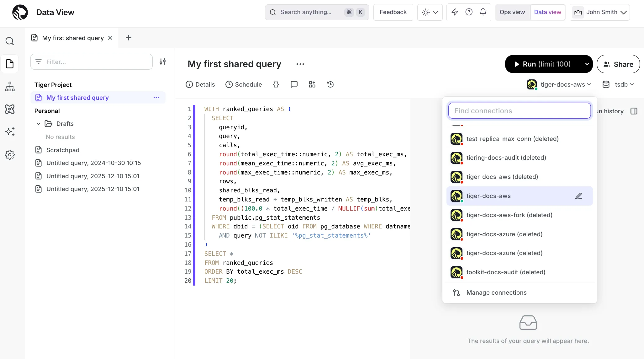Open the queries file sidebar icon
Viewport: 644px width, 359px height.
(x=10, y=64)
